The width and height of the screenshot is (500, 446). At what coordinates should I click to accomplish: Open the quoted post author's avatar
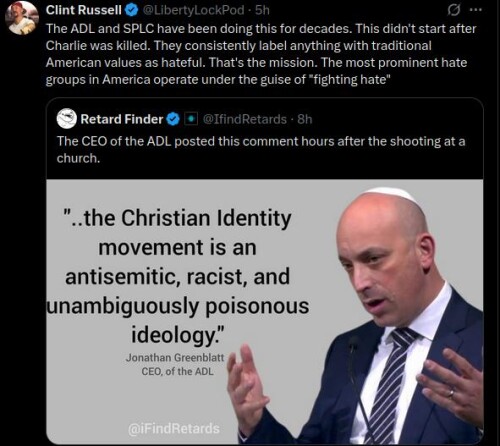67,119
